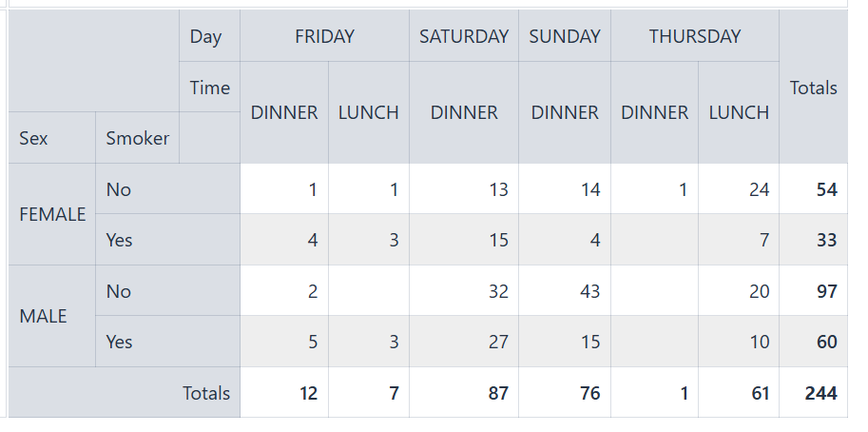This screenshot has width=868, height=432.
Task: Click Saturday dinner column total 87
Action: 498,393
